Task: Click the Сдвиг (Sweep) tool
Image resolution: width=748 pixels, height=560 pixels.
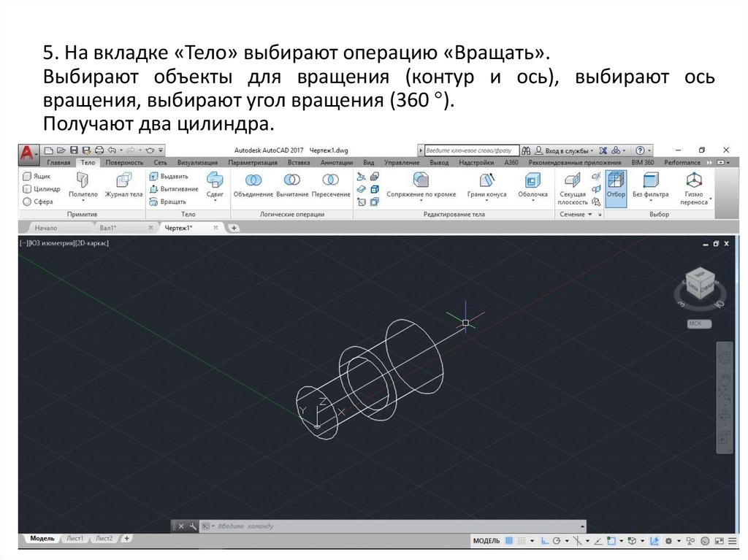Action: coord(215,185)
